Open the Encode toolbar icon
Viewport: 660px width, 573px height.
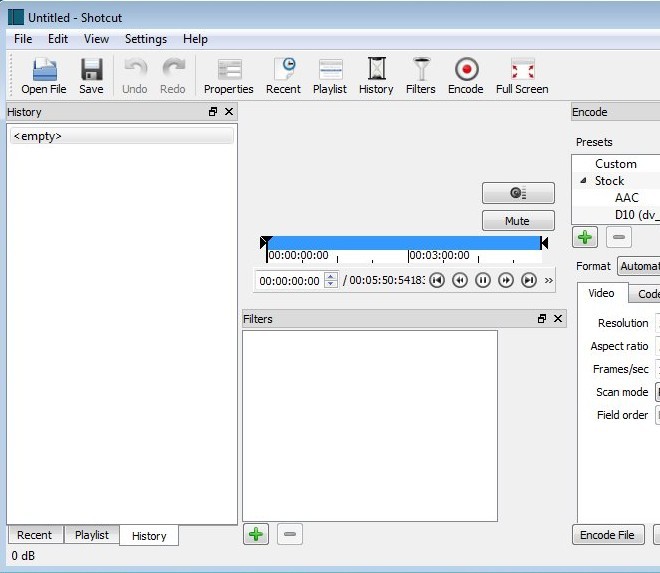[465, 75]
